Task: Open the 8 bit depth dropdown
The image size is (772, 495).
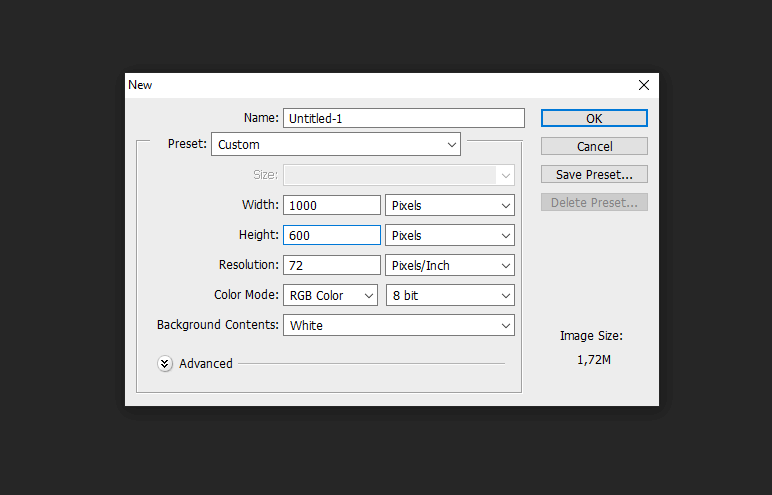Action: tap(450, 296)
